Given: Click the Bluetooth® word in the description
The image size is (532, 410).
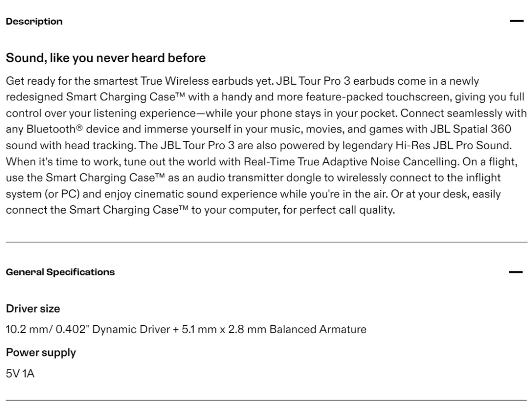Looking at the screenshot, I should tap(54, 129).
